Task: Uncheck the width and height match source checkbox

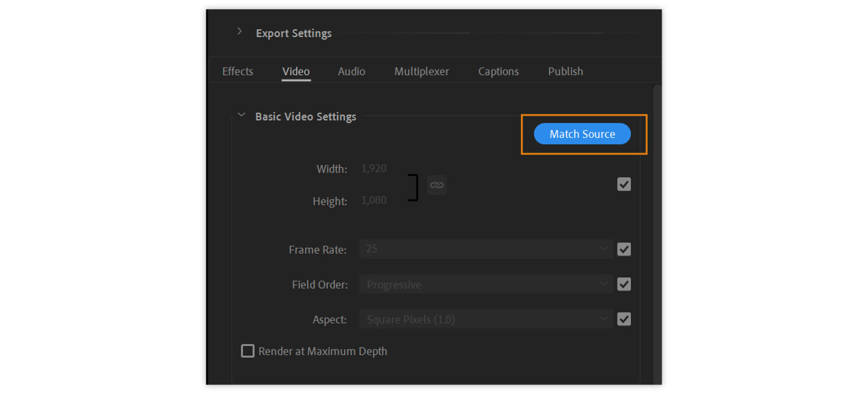Action: [x=624, y=184]
